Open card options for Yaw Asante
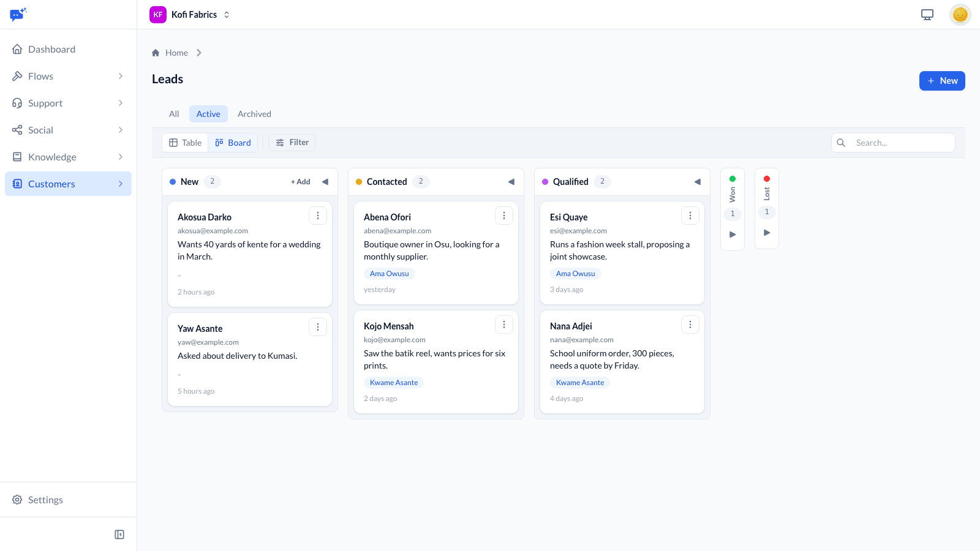The image size is (980, 551). (x=318, y=327)
